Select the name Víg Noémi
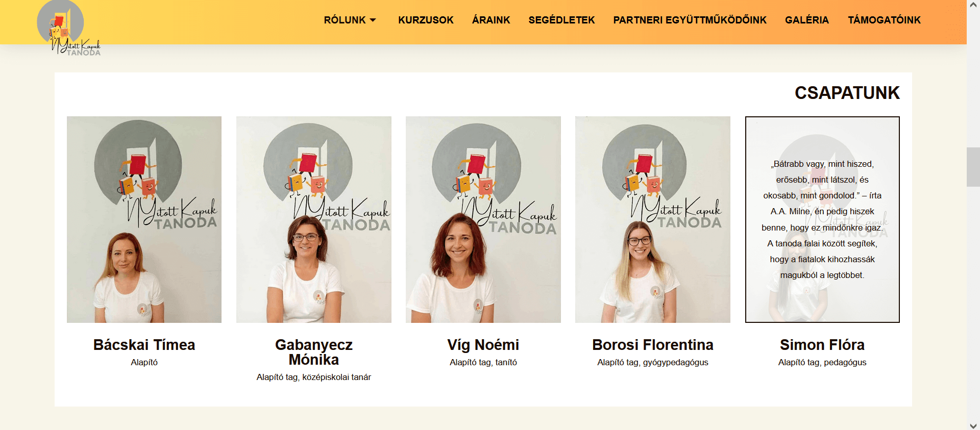The image size is (980, 430). (483, 345)
